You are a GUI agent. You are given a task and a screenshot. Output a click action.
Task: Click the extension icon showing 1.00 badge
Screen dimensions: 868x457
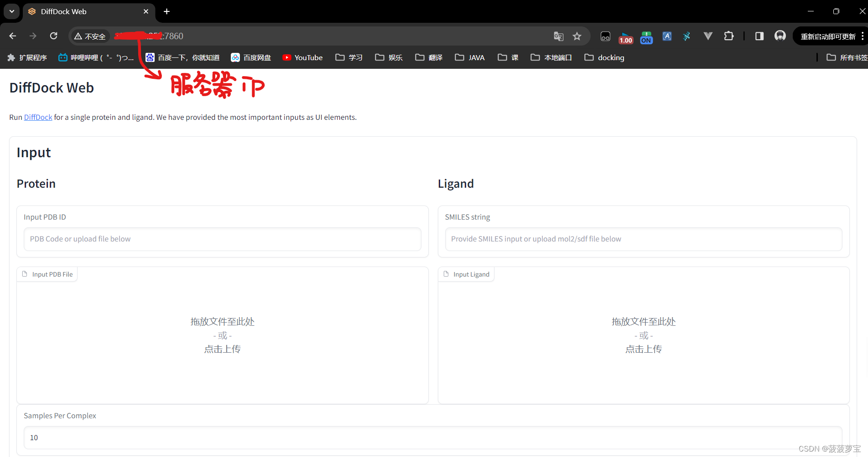tap(625, 37)
